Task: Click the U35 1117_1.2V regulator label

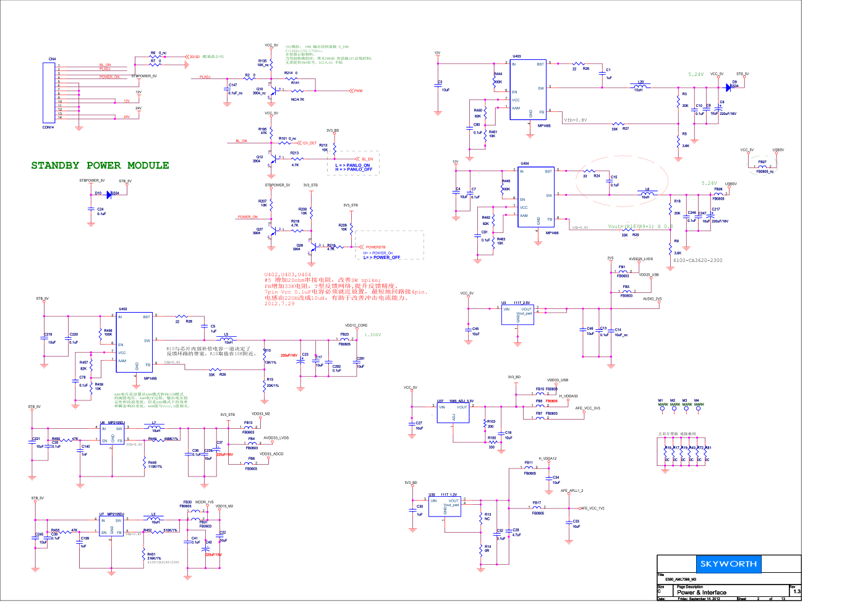Action: [x=443, y=495]
